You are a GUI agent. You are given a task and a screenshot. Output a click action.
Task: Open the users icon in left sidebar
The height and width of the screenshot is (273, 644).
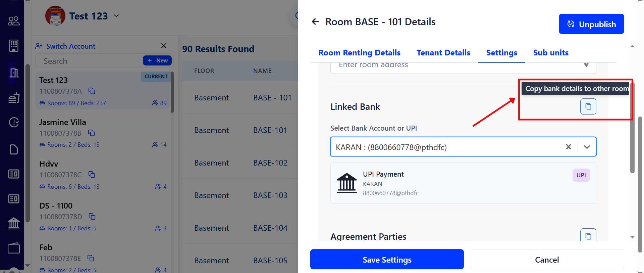click(14, 21)
